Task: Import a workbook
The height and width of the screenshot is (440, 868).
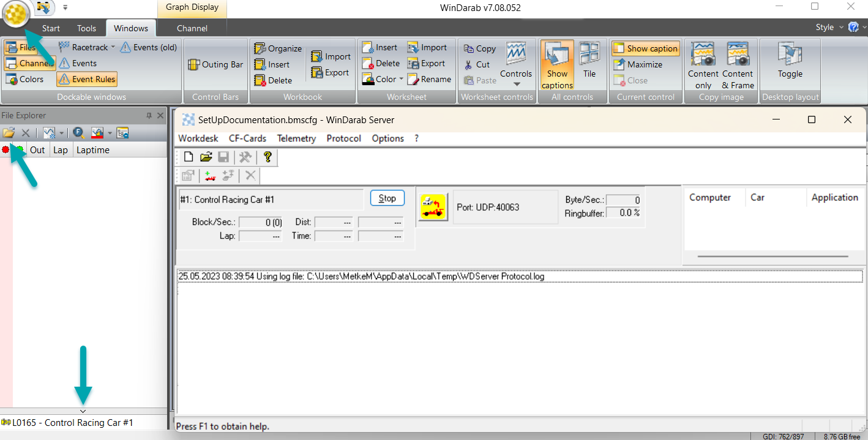Action: [x=331, y=56]
